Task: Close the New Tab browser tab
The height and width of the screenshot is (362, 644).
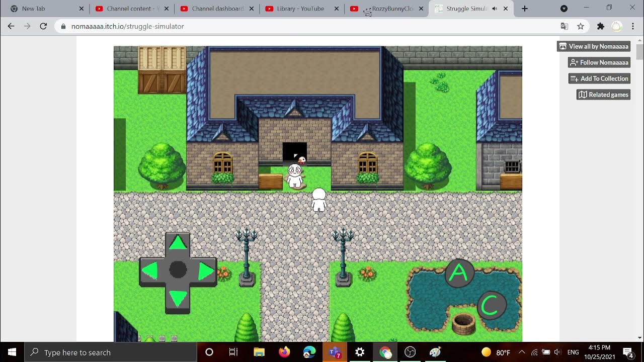Action: tap(82, 9)
